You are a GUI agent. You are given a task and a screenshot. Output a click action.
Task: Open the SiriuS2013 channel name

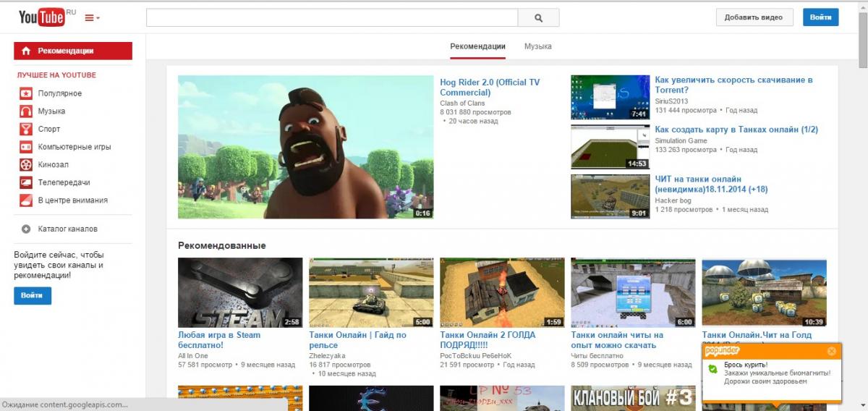671,101
